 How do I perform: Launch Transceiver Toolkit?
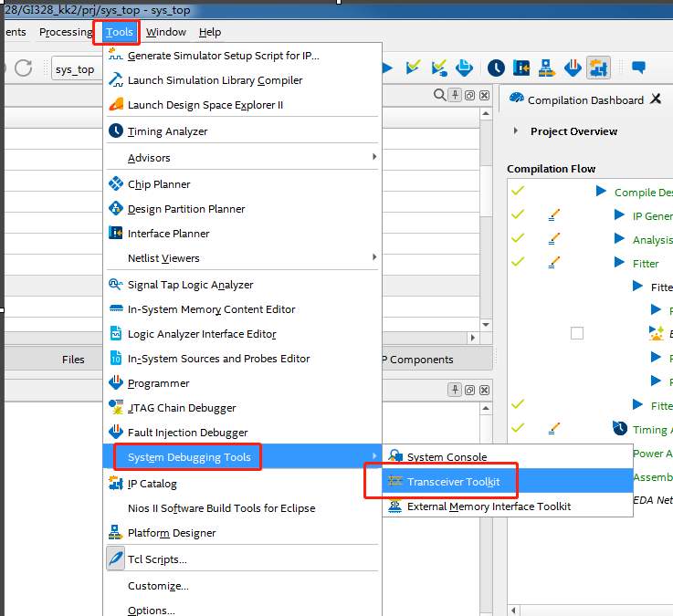pyautogui.click(x=508, y=481)
